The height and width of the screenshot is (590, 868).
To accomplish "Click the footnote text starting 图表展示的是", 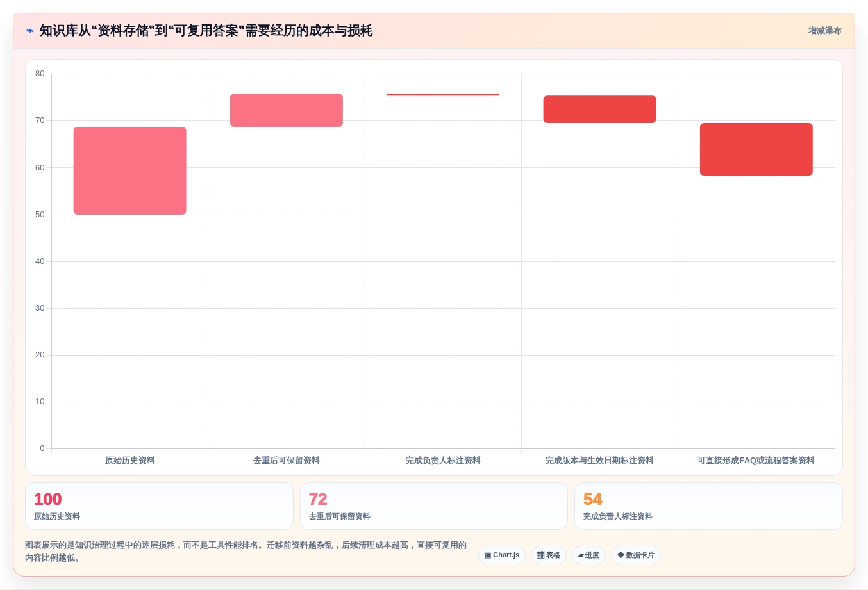I will click(246, 552).
